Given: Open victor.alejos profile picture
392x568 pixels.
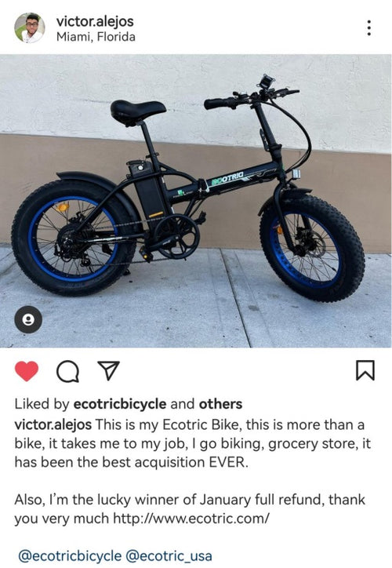Looking at the screenshot, I should [30, 28].
